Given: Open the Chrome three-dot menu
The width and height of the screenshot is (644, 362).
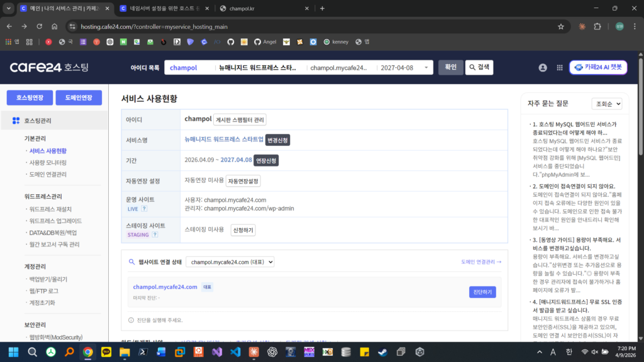Looking at the screenshot, I should pos(635,26).
